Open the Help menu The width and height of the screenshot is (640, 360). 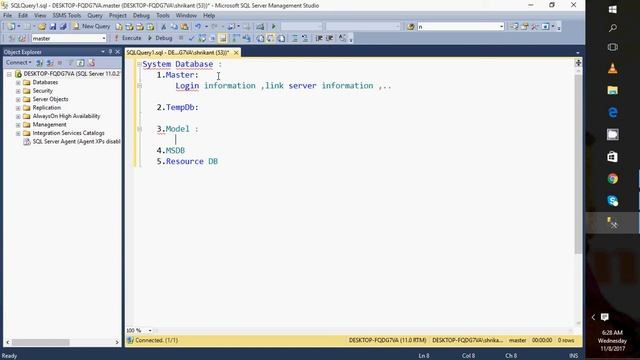(x=209, y=16)
